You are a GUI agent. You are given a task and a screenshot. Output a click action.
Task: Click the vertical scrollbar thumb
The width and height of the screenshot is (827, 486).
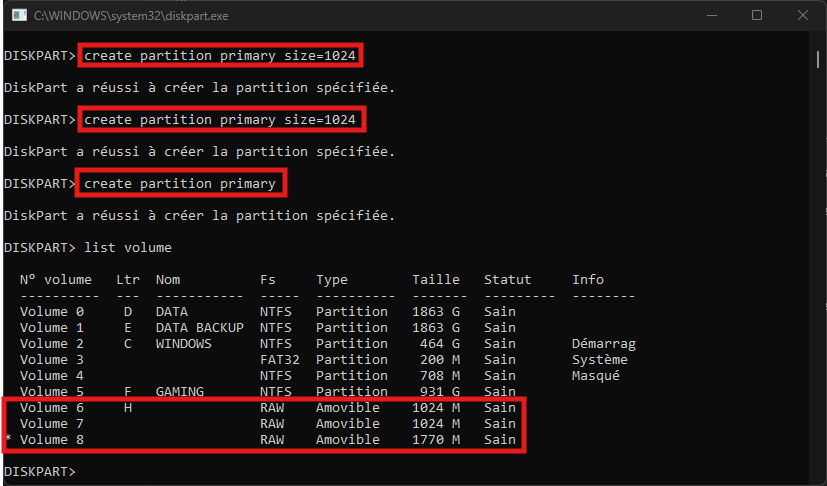click(x=819, y=58)
